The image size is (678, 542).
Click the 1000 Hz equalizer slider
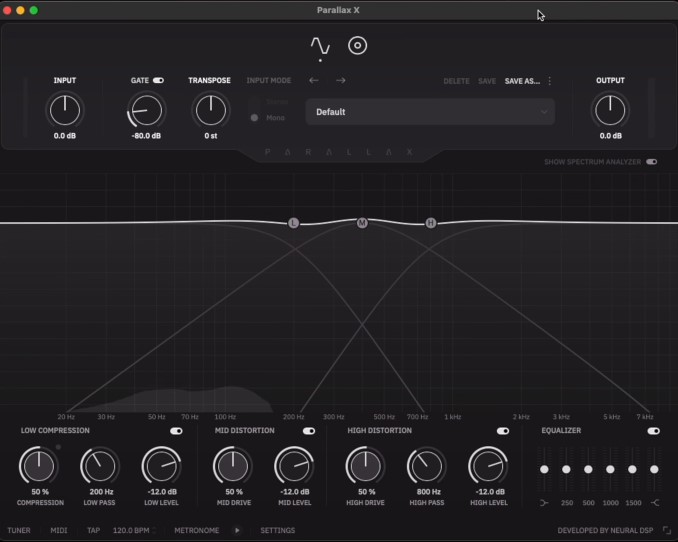pyautogui.click(x=610, y=469)
